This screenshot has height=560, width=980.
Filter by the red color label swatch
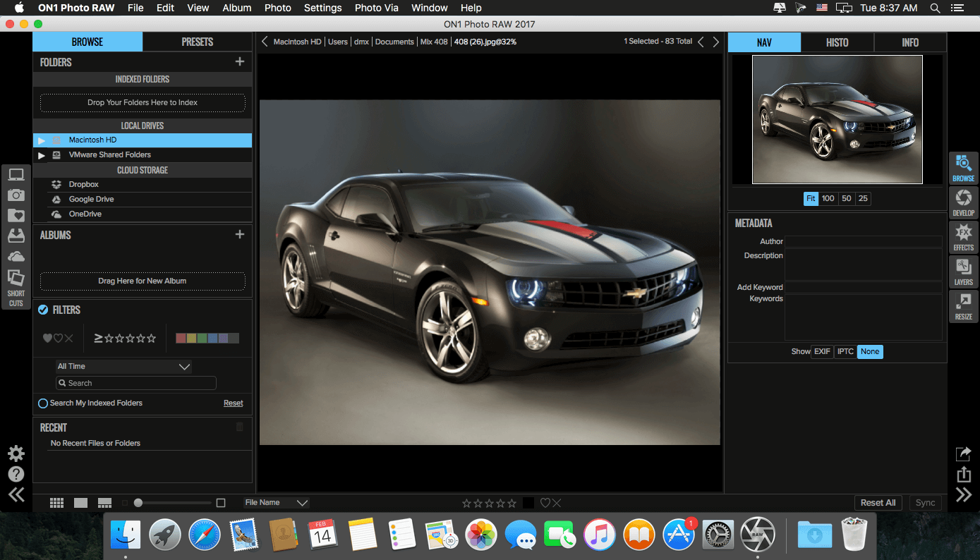181,339
